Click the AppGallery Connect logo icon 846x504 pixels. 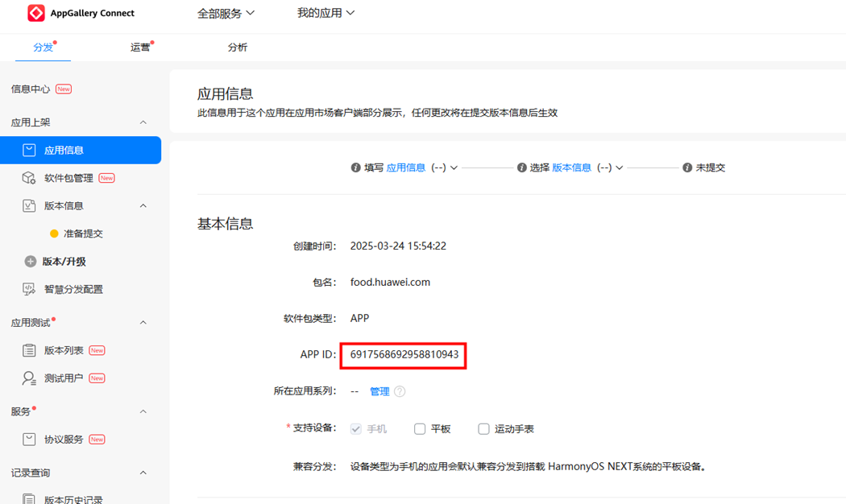coord(36,13)
